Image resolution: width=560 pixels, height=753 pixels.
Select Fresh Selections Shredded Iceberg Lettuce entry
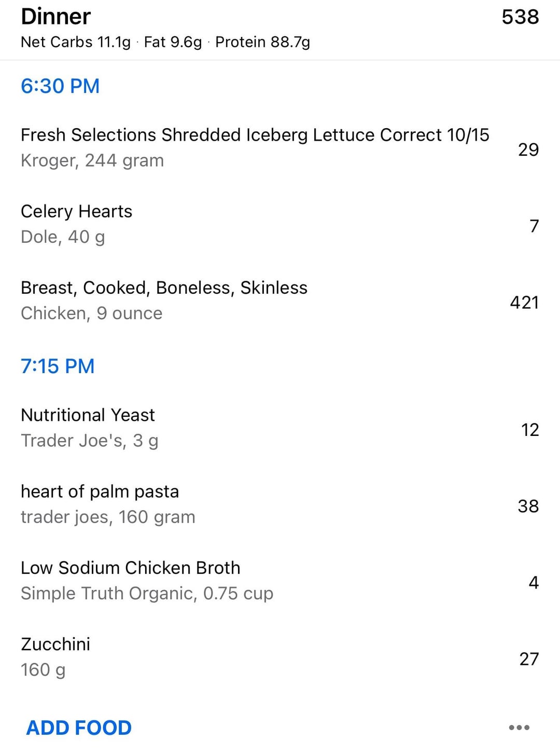tap(280, 147)
